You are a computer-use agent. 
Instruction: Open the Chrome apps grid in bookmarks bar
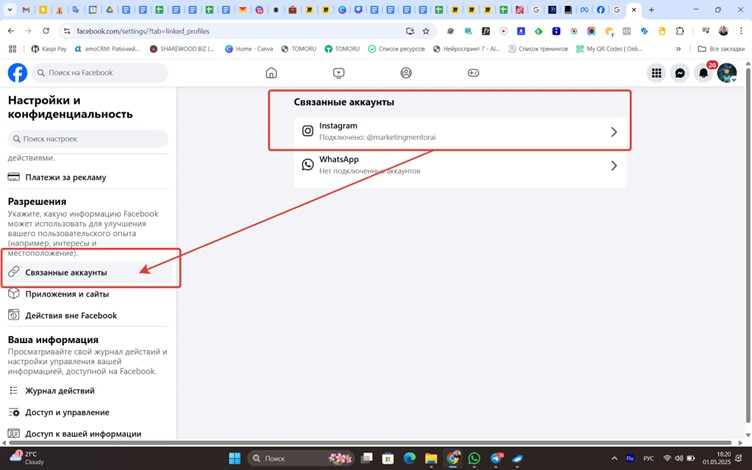[12, 48]
